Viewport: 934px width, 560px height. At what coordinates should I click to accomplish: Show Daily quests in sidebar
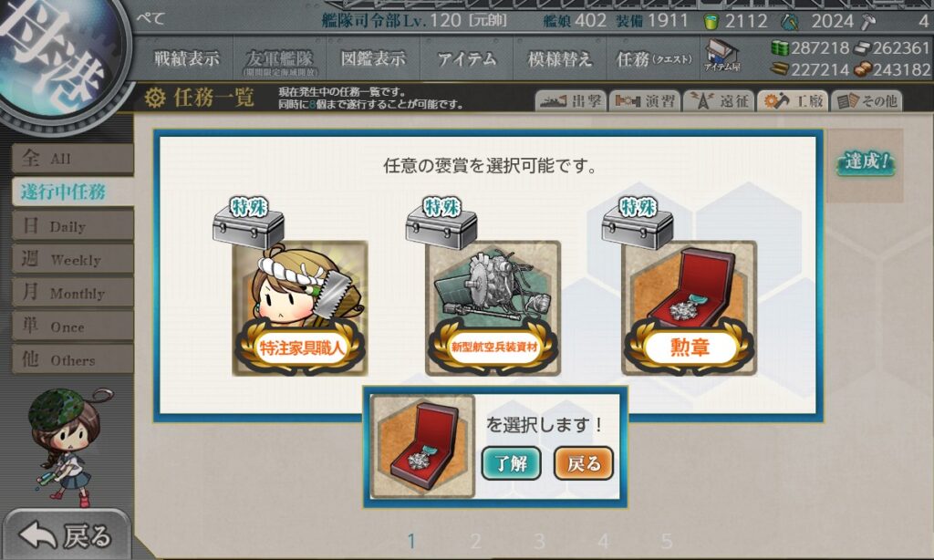73,226
